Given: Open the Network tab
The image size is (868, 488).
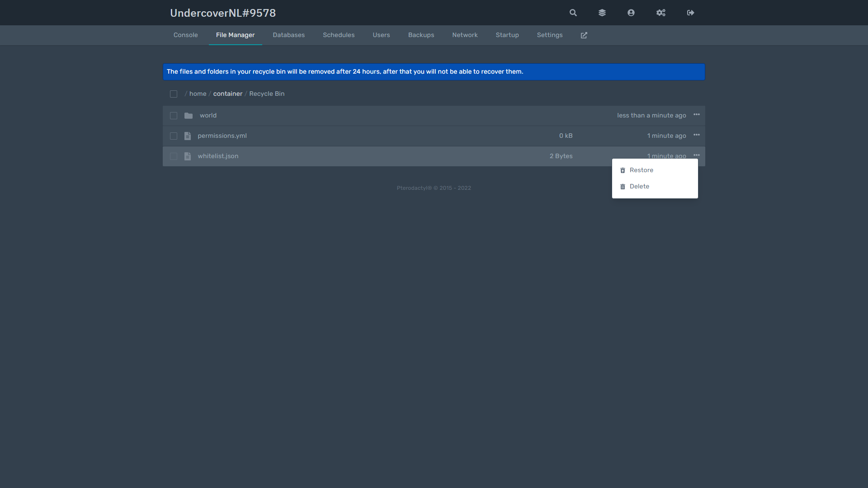Looking at the screenshot, I should (x=465, y=35).
